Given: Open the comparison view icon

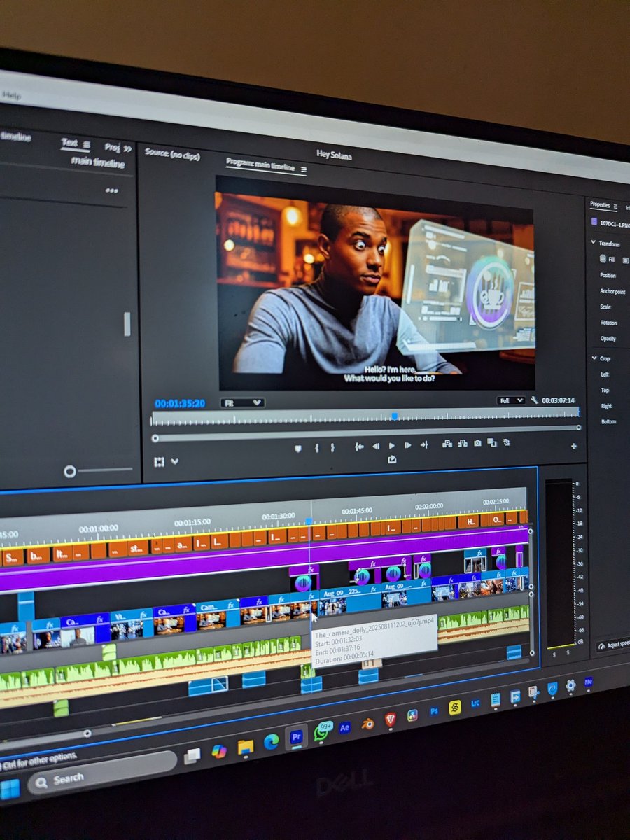Looking at the screenshot, I should click(492, 442).
